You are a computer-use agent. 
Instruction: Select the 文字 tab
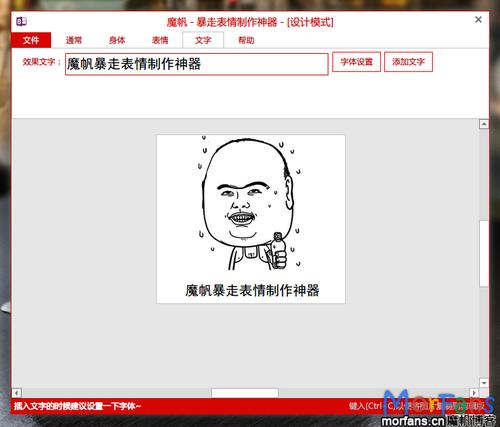coord(203,40)
